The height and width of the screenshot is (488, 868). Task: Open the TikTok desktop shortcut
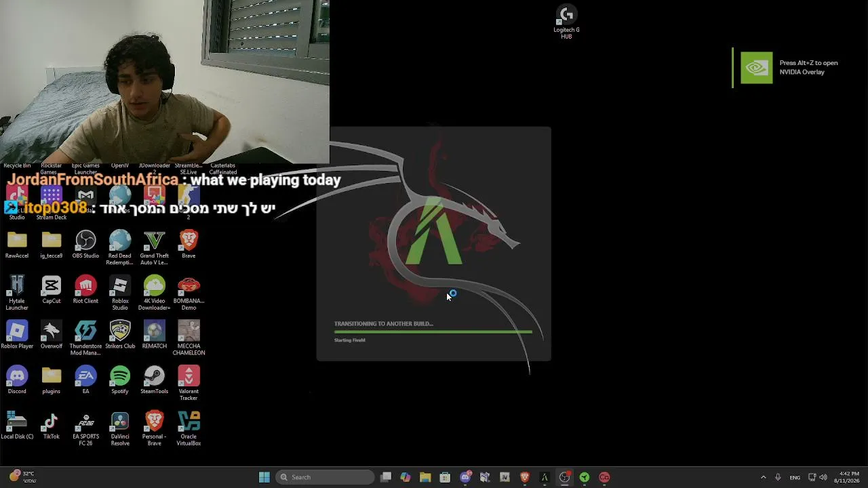click(x=52, y=426)
